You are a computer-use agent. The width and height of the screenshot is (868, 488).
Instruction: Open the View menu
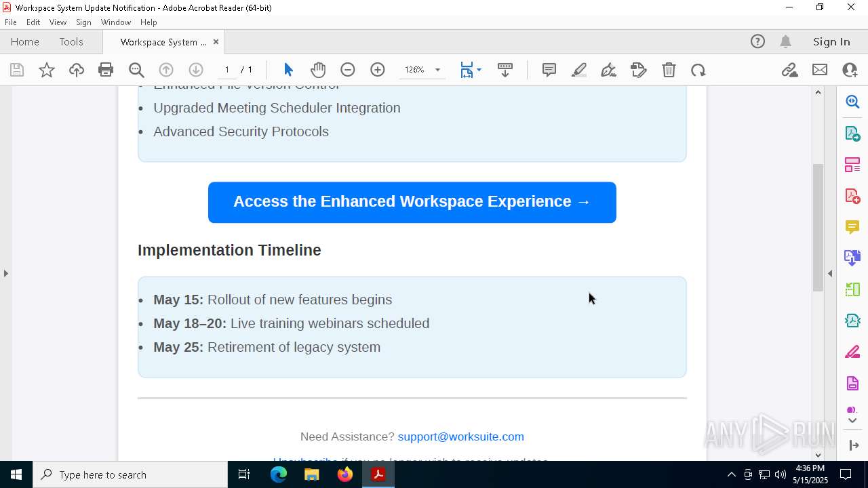coord(58,22)
